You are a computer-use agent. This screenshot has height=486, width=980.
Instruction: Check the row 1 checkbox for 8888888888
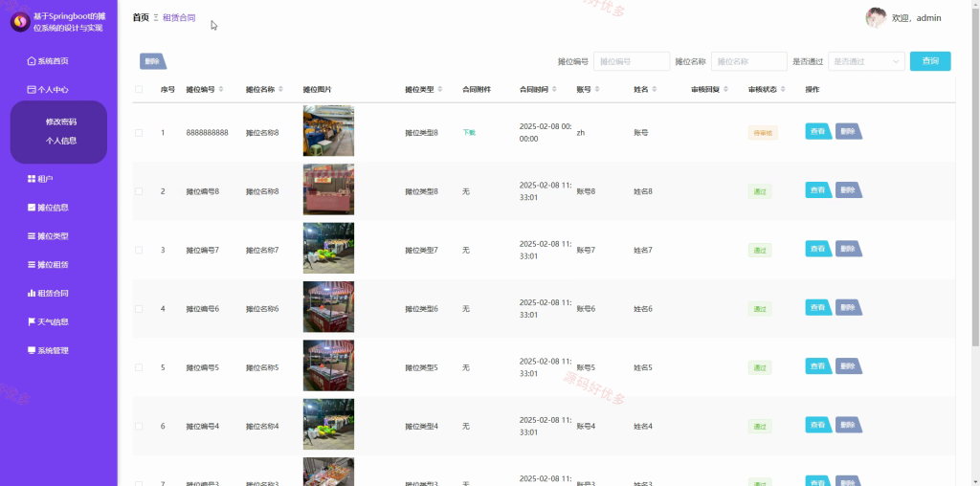[139, 133]
